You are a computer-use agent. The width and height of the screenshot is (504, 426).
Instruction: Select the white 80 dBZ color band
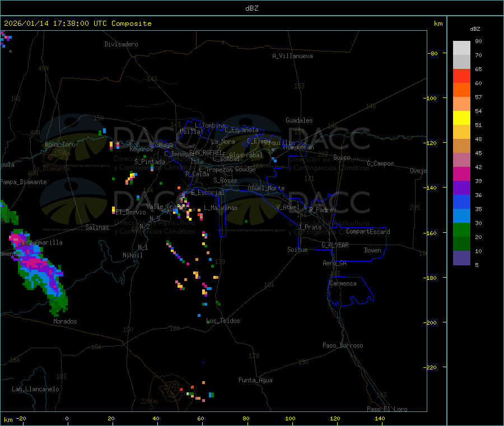click(461, 48)
